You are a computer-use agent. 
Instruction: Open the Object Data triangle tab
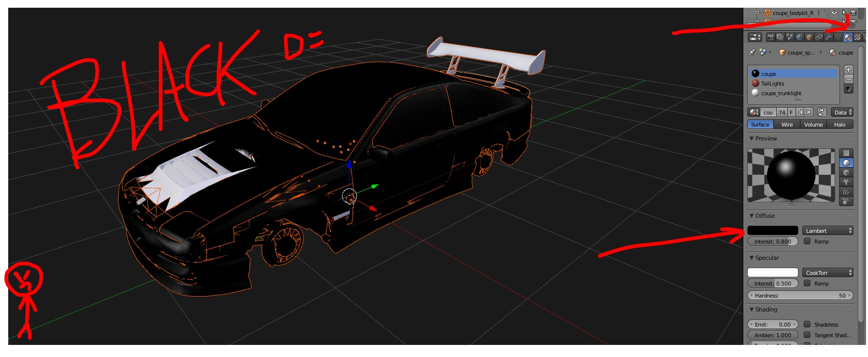point(838,37)
